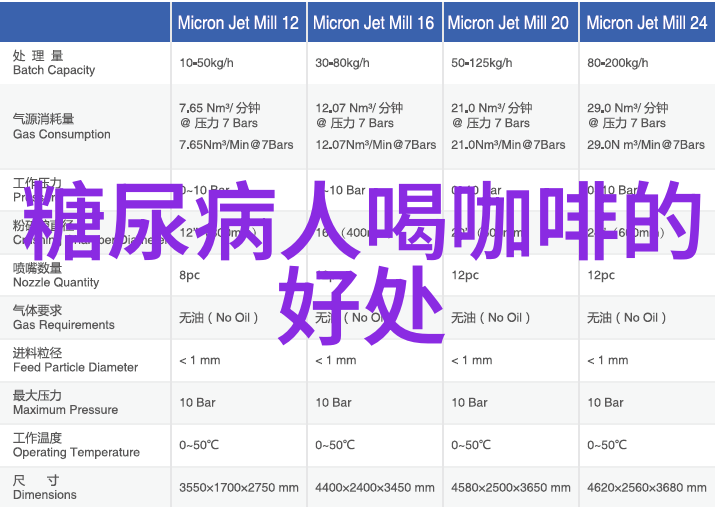The image size is (722, 507).
Task: Select the Nozzle Quantity row label
Action: pyautogui.click(x=56, y=275)
